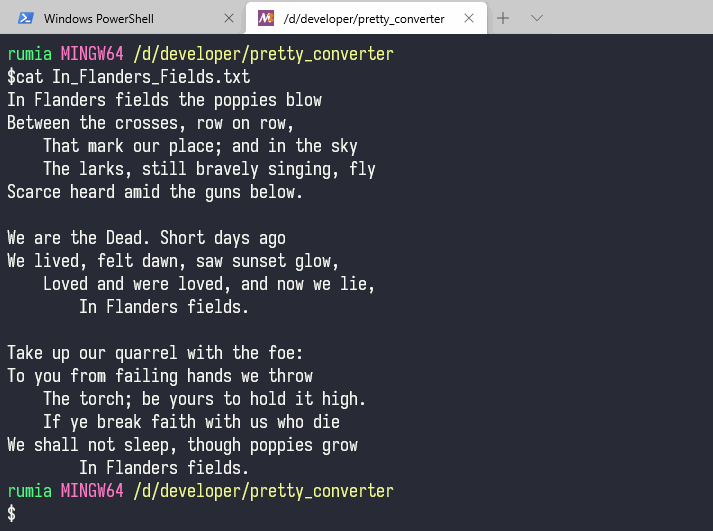Viewport: 713px width, 531px height.
Task: Click line 'In Flanders fields the poppies blow'
Action: point(165,100)
